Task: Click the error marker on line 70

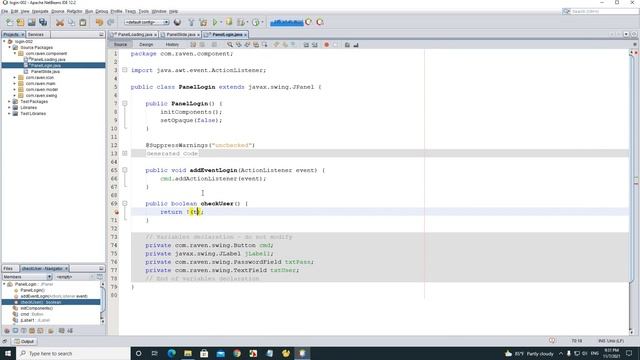Action: tap(116, 212)
